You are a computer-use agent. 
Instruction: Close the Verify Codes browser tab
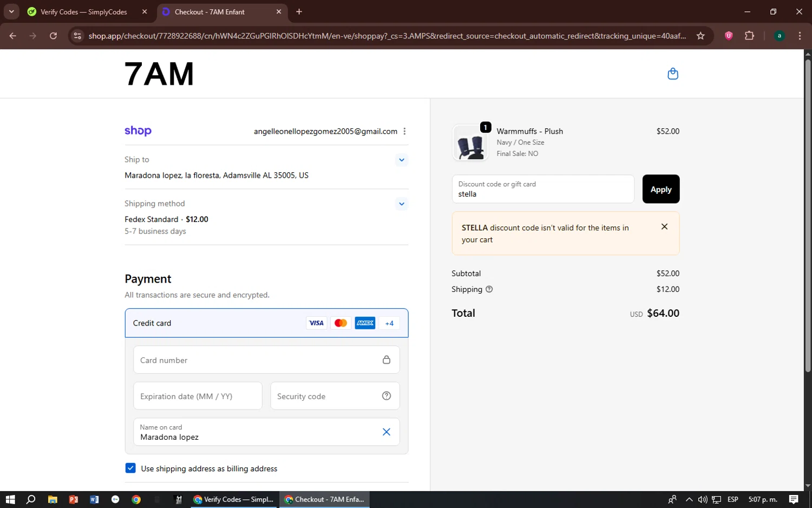click(x=145, y=11)
